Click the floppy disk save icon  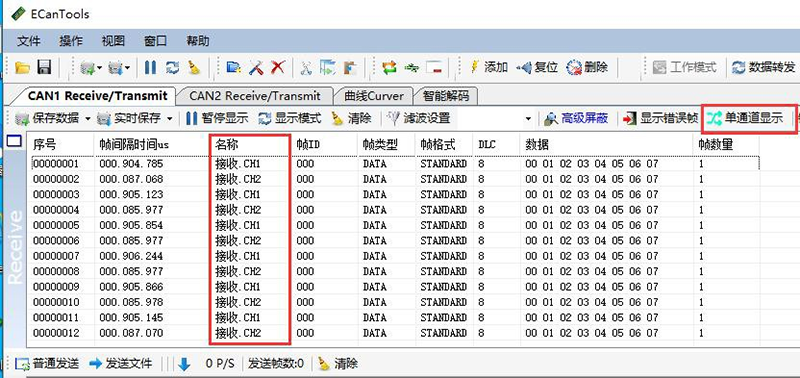point(45,67)
